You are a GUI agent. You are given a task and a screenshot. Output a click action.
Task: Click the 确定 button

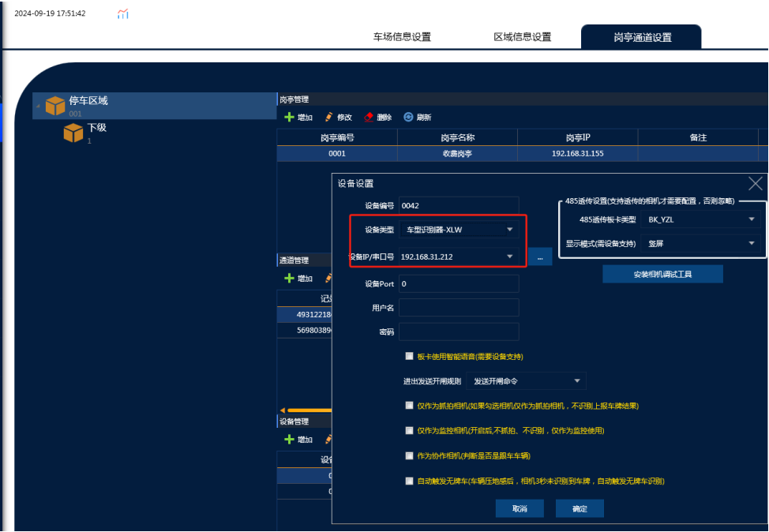(x=580, y=508)
